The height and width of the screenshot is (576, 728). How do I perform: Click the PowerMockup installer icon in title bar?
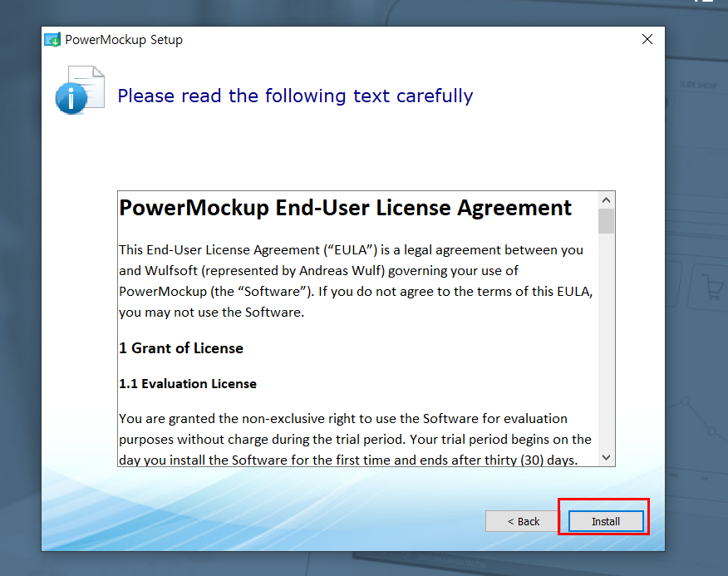[x=52, y=40]
